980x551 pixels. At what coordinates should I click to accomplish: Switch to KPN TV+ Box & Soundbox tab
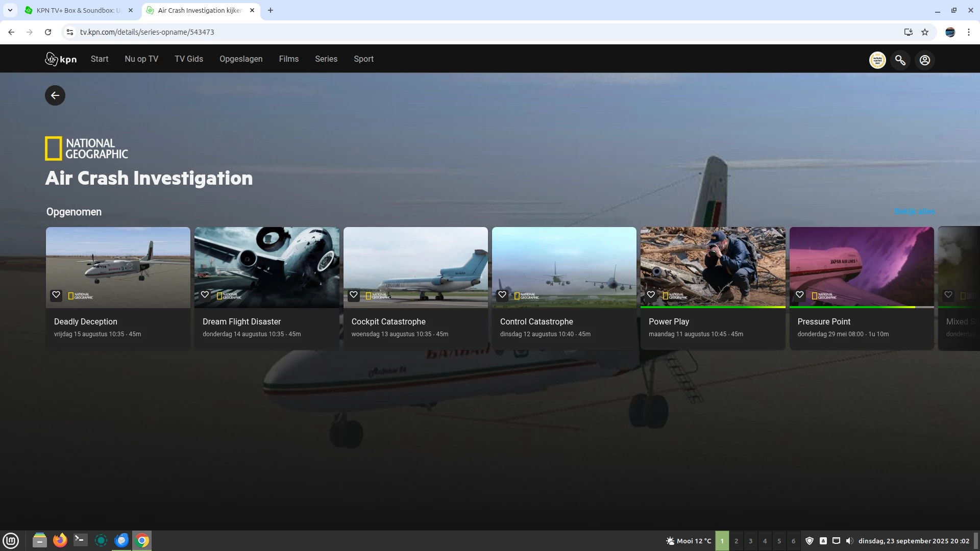[x=78, y=10]
